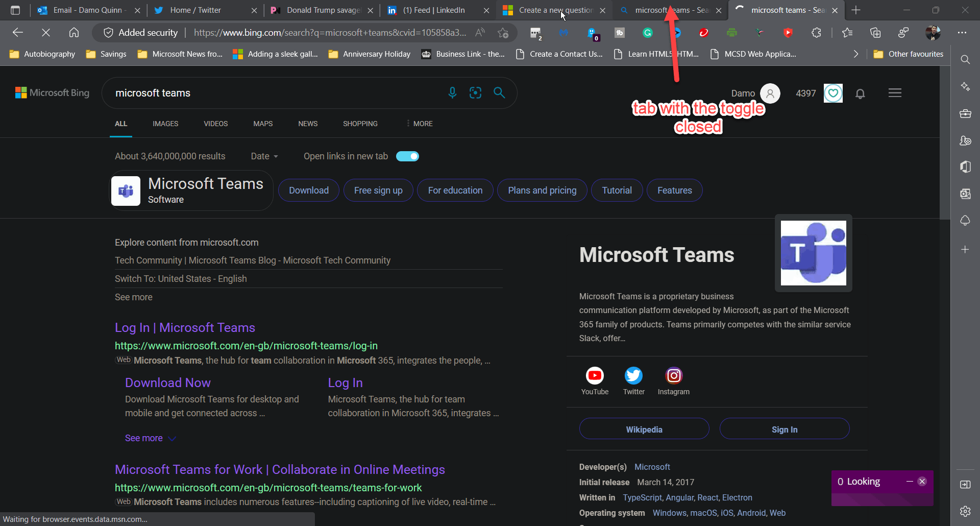Switch to the NEWS search tab
The width and height of the screenshot is (980, 526).
click(x=308, y=124)
